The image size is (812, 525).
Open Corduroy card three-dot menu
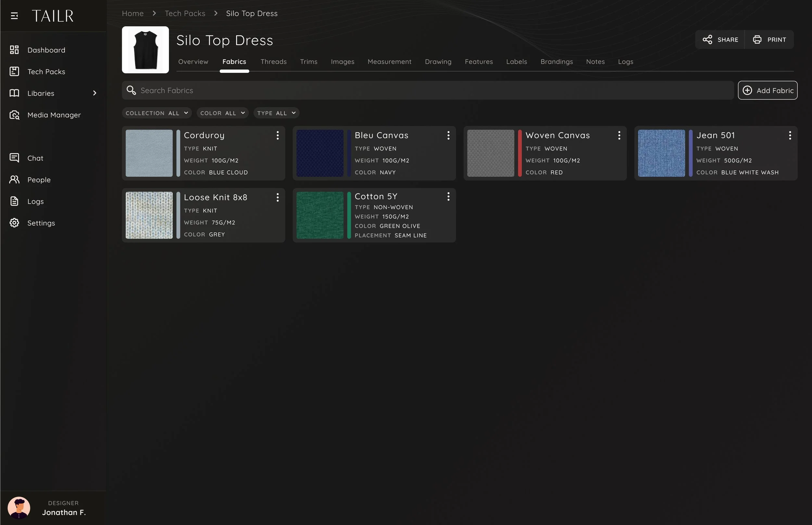(278, 135)
